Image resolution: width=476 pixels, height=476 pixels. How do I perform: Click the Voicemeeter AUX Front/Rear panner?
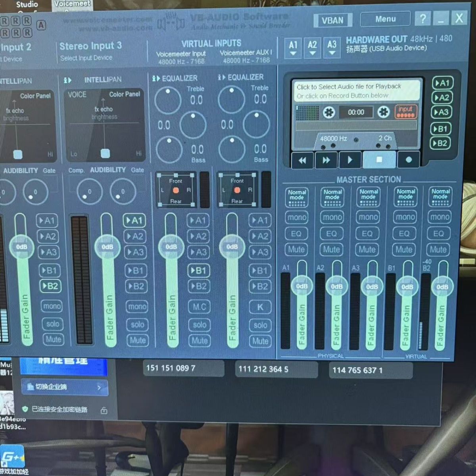[237, 190]
